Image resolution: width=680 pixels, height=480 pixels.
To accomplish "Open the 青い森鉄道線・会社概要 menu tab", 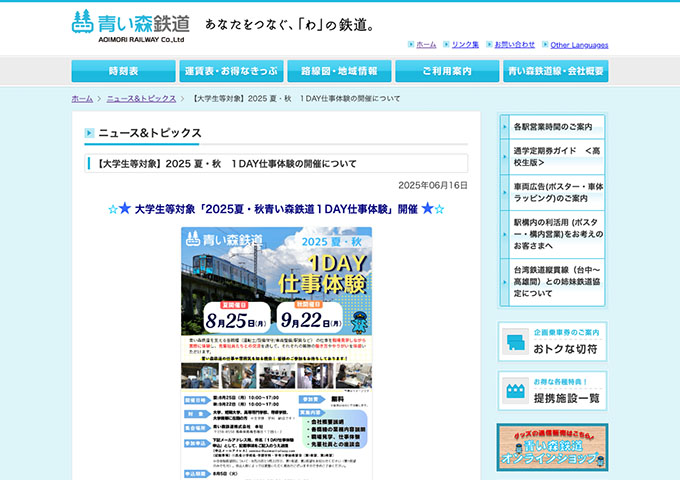I will pyautogui.click(x=556, y=71).
